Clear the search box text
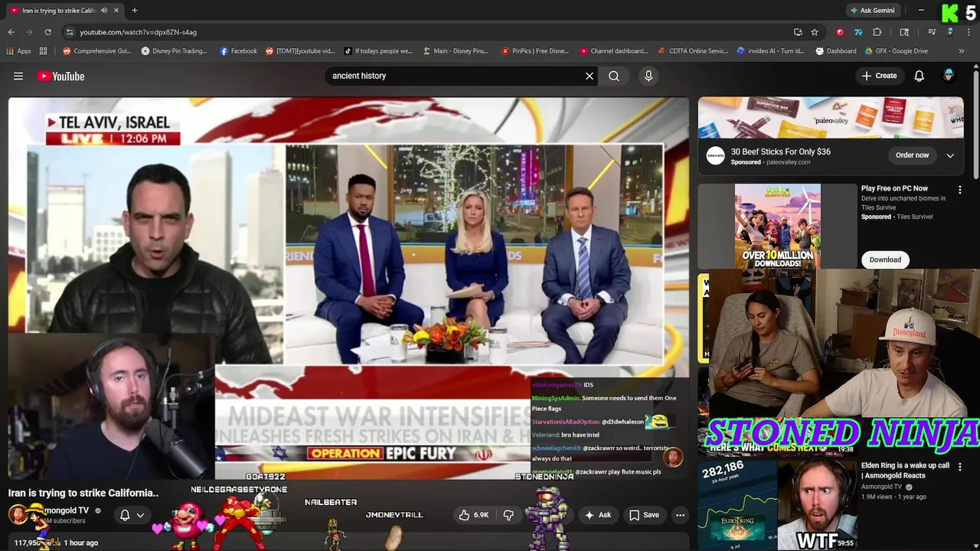The height and width of the screenshot is (551, 980). 590,76
